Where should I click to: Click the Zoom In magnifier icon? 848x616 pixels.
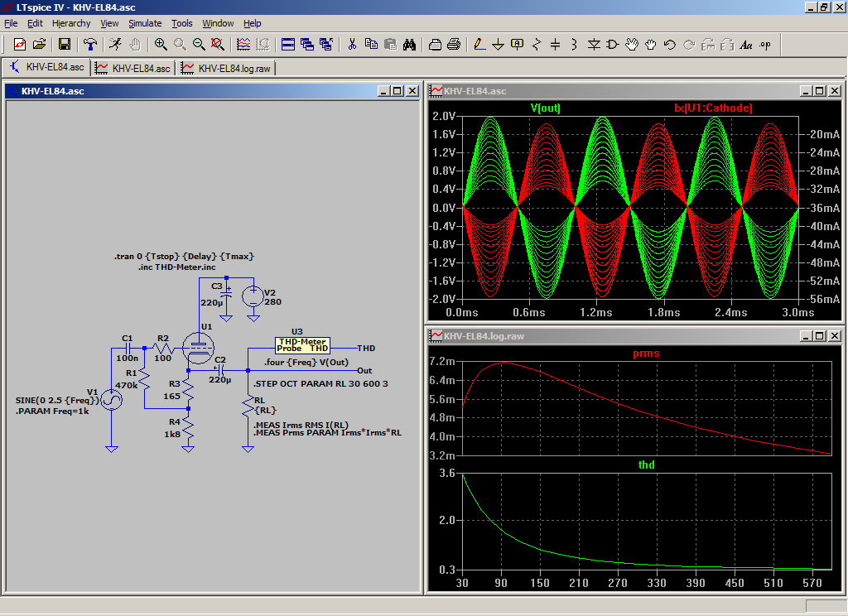click(161, 44)
